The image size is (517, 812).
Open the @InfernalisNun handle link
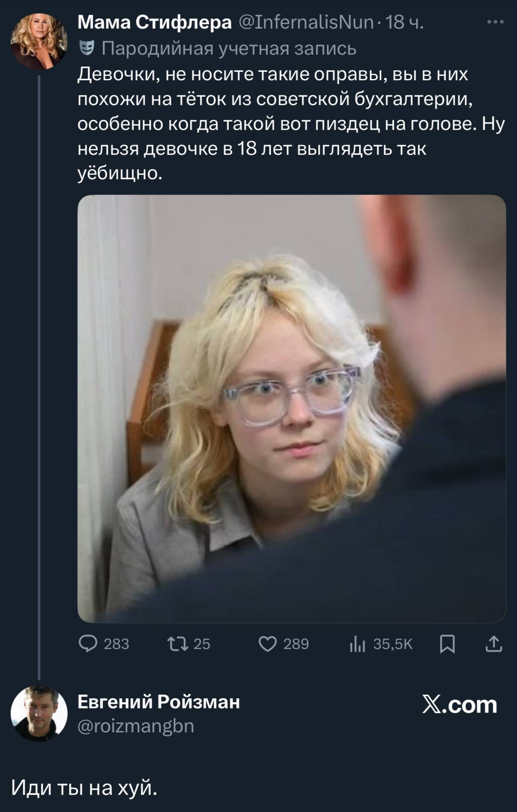[x=306, y=22]
